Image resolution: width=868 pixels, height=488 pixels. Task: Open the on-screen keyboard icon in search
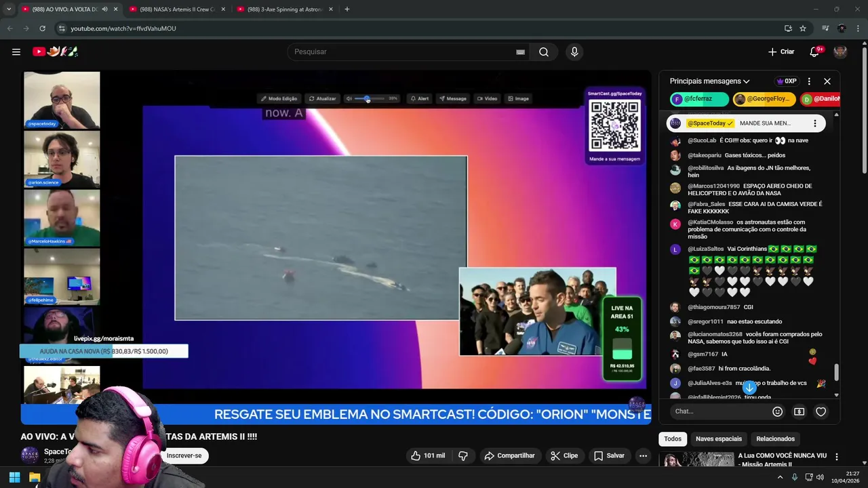[x=520, y=52]
